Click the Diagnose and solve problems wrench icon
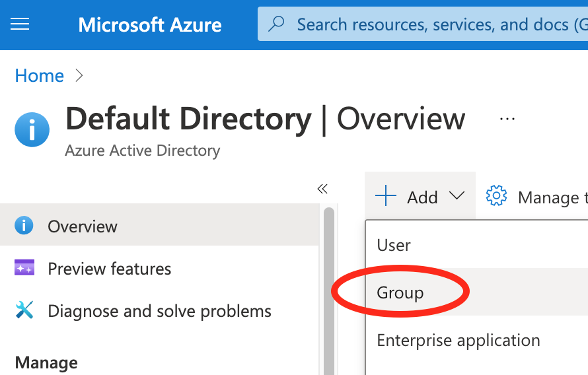Viewport: 588px width, 375px height. 24,310
